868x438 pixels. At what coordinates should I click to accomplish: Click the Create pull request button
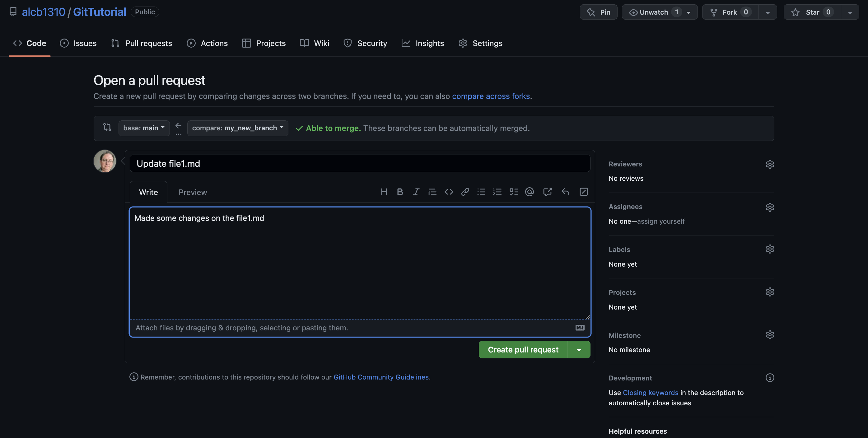523,350
